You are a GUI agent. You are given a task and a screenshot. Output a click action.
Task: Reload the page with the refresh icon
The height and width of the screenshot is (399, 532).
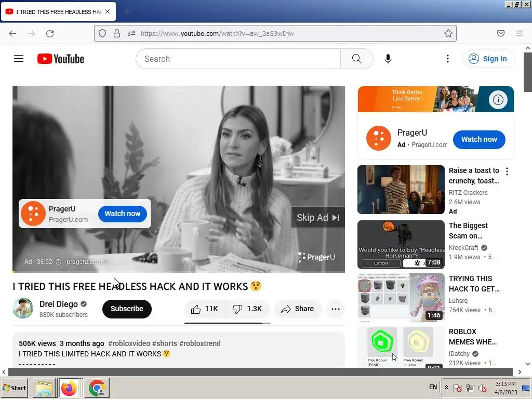(50, 33)
